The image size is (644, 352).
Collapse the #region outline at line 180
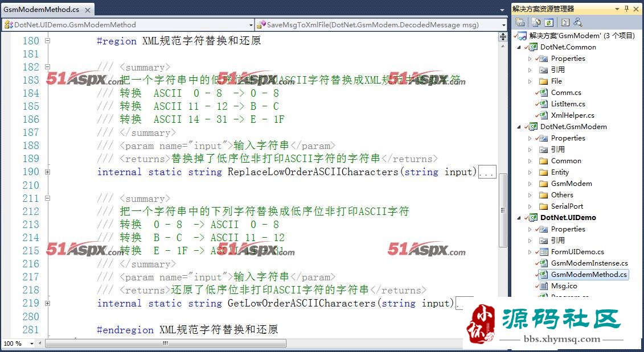(47, 40)
